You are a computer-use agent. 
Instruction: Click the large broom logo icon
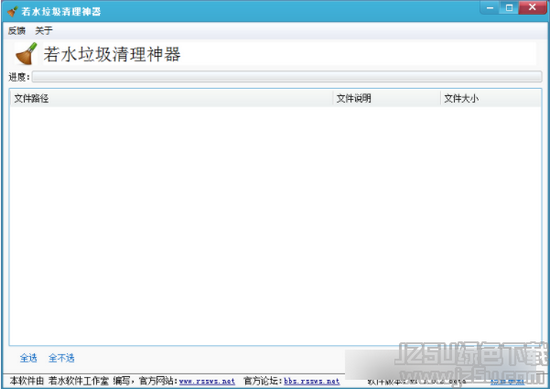26,54
